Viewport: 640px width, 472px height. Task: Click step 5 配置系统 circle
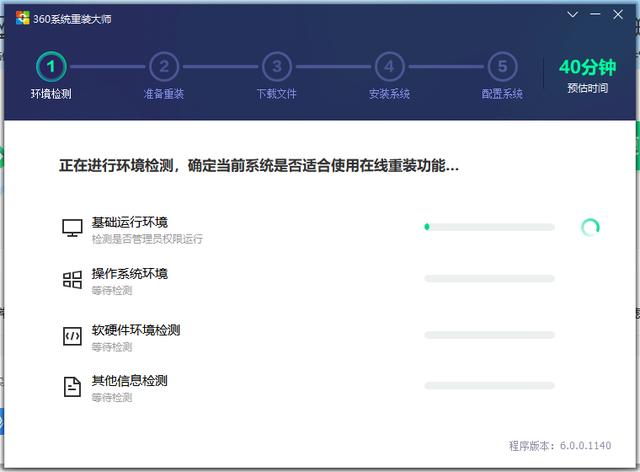(x=502, y=67)
